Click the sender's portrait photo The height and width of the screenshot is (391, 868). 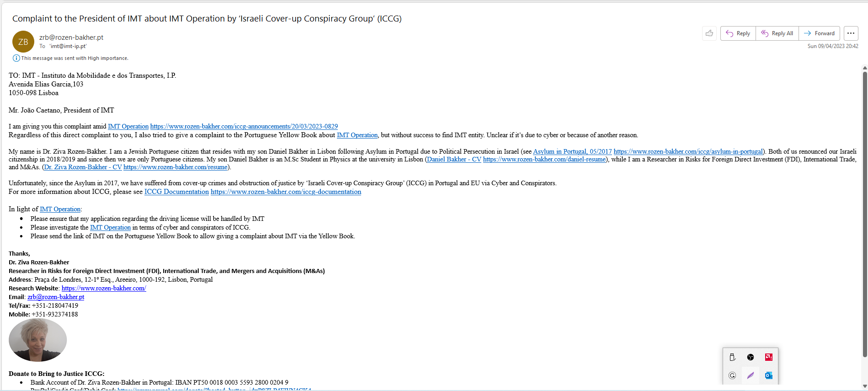click(37, 340)
